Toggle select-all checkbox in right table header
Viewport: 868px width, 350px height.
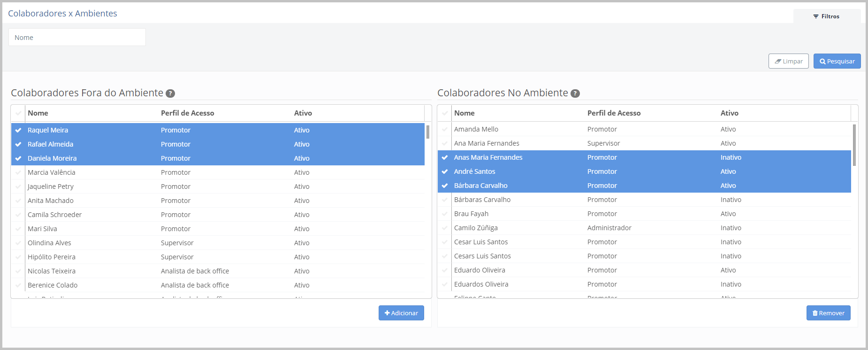coord(445,113)
